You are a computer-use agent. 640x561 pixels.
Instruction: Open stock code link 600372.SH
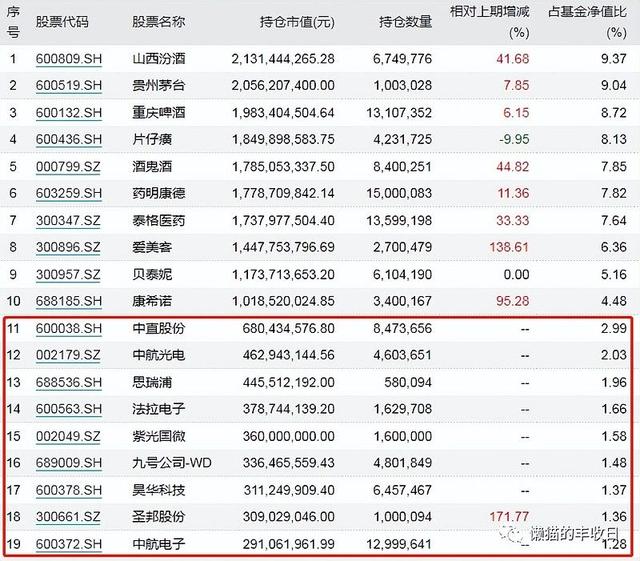pyautogui.click(x=69, y=544)
